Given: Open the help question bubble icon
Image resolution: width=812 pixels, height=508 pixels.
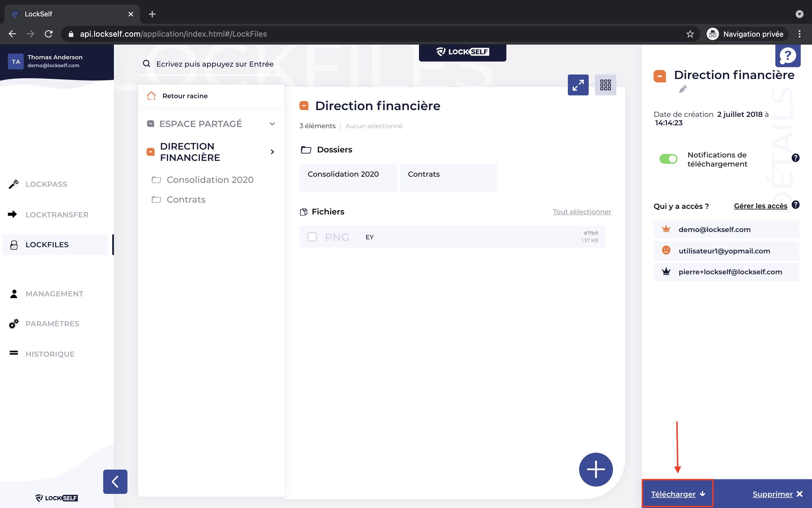Looking at the screenshot, I should click(787, 56).
